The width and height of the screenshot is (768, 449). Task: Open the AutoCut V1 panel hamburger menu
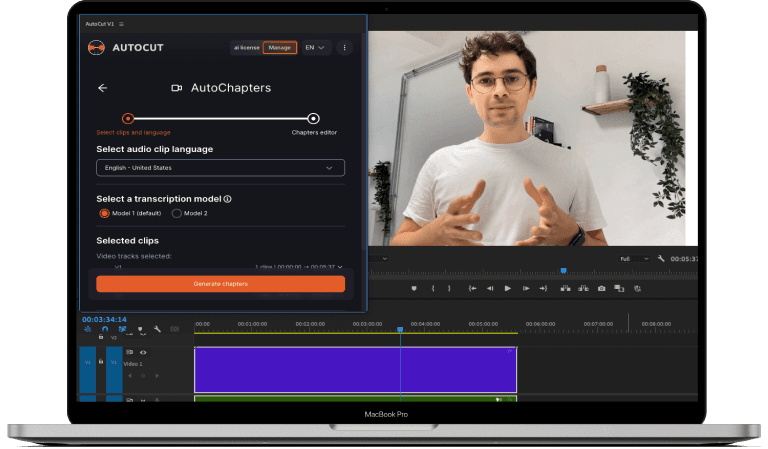(x=121, y=24)
